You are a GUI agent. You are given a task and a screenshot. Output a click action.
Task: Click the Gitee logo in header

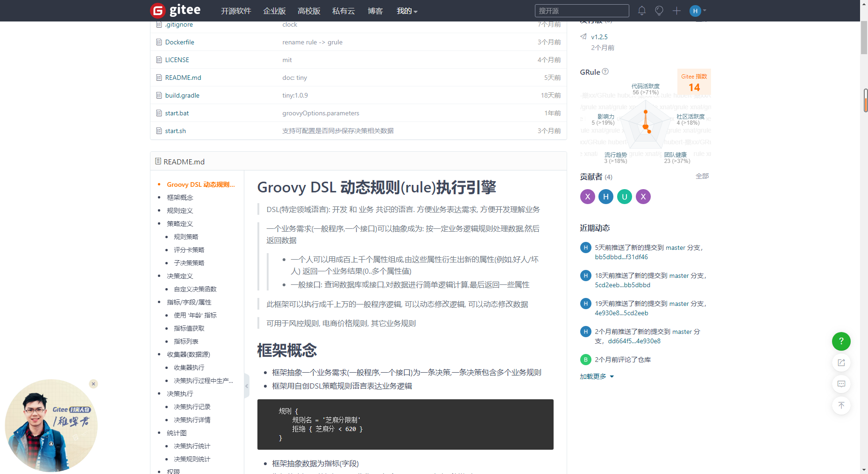175,10
